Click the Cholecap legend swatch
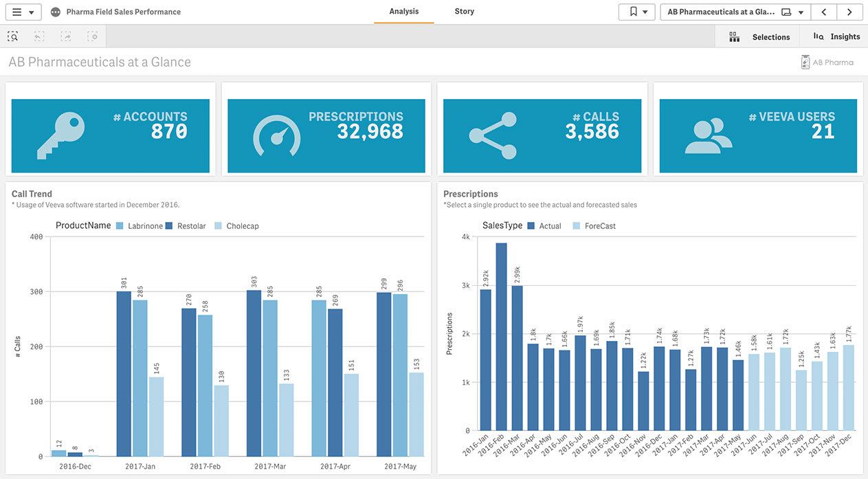Image resolution: width=868 pixels, height=479 pixels. [x=219, y=226]
